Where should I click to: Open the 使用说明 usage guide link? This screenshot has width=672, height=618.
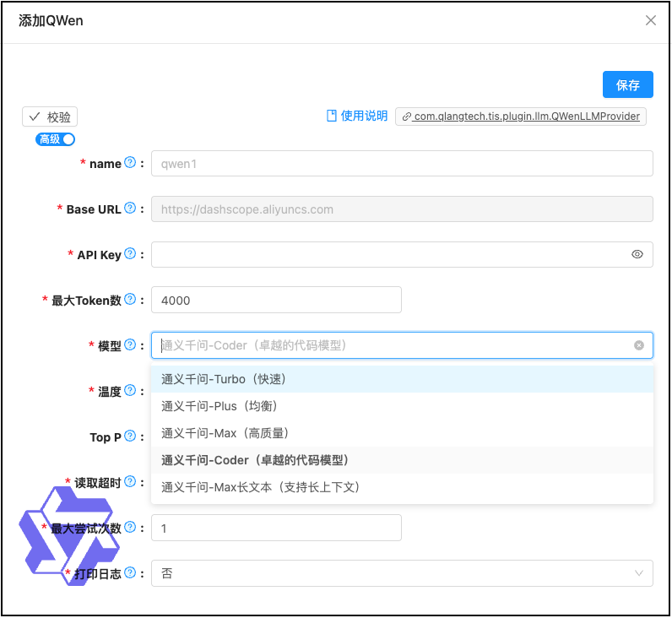(357, 117)
